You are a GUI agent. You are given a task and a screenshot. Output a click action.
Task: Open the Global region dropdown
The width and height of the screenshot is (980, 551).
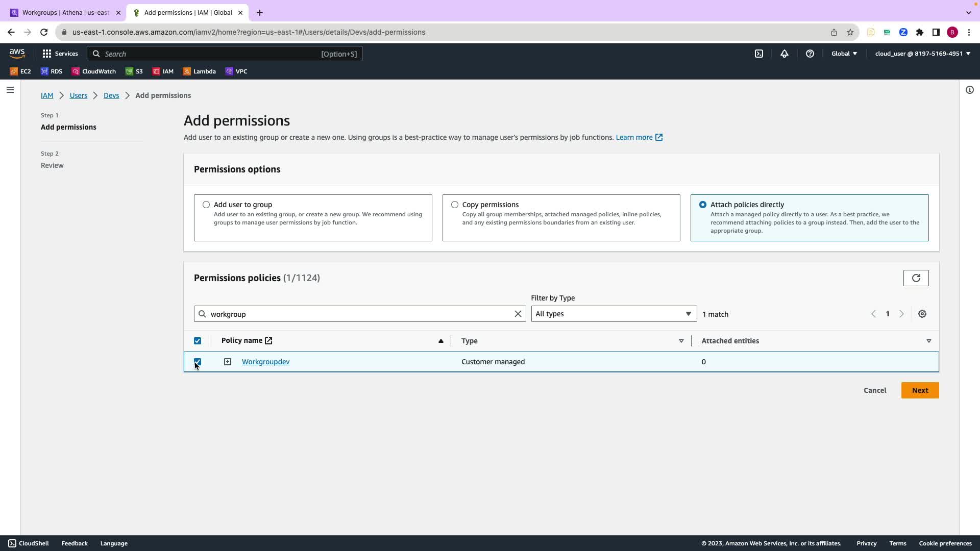pyautogui.click(x=844, y=54)
